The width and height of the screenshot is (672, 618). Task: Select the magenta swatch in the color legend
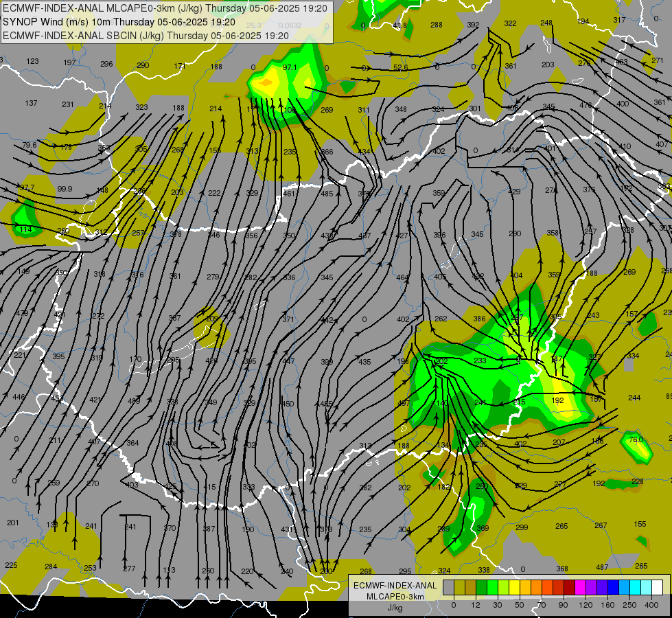[x=580, y=588]
